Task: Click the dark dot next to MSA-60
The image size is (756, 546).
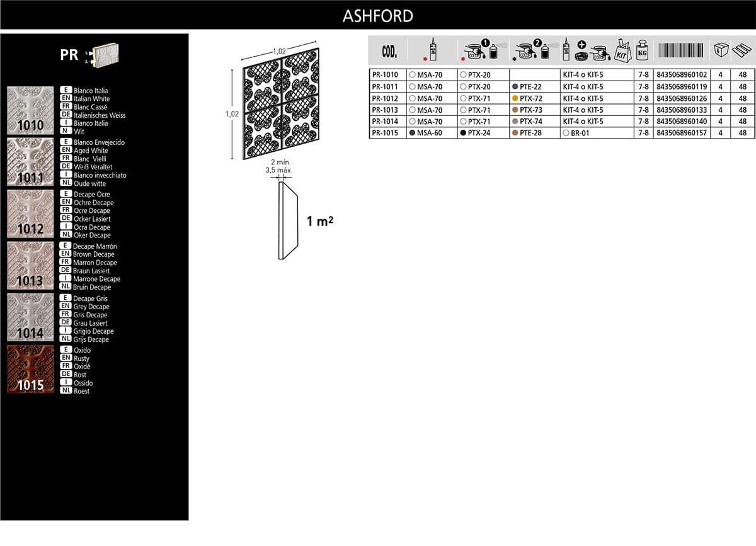Action: [412, 133]
